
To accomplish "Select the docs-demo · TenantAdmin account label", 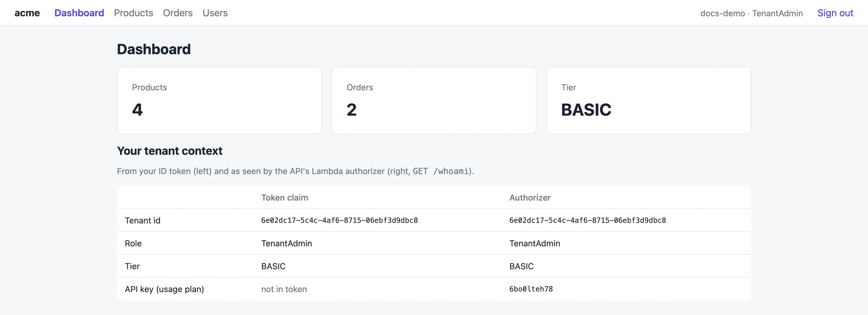I will [751, 13].
